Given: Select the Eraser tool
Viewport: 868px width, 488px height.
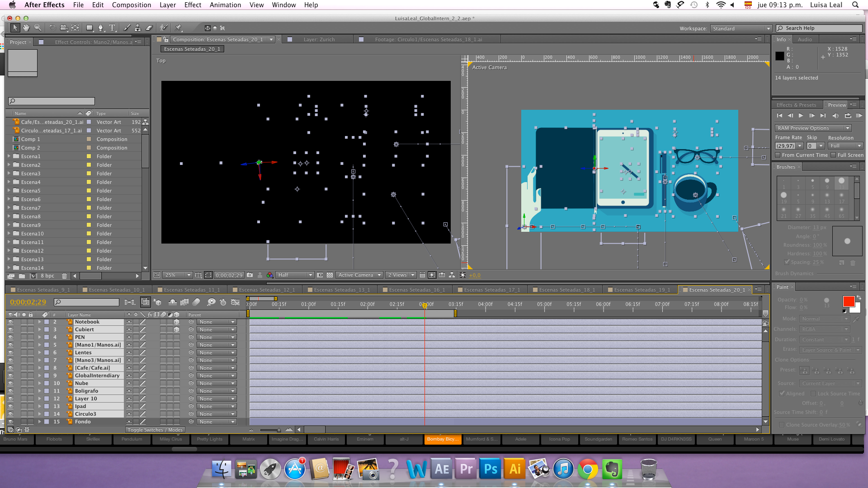Looking at the screenshot, I should coord(149,28).
